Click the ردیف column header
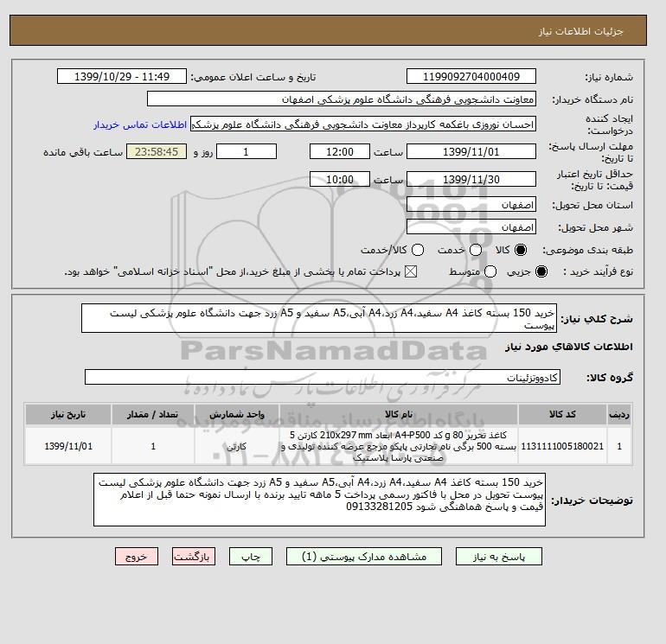Screen dimensions: 666x644 [619, 414]
